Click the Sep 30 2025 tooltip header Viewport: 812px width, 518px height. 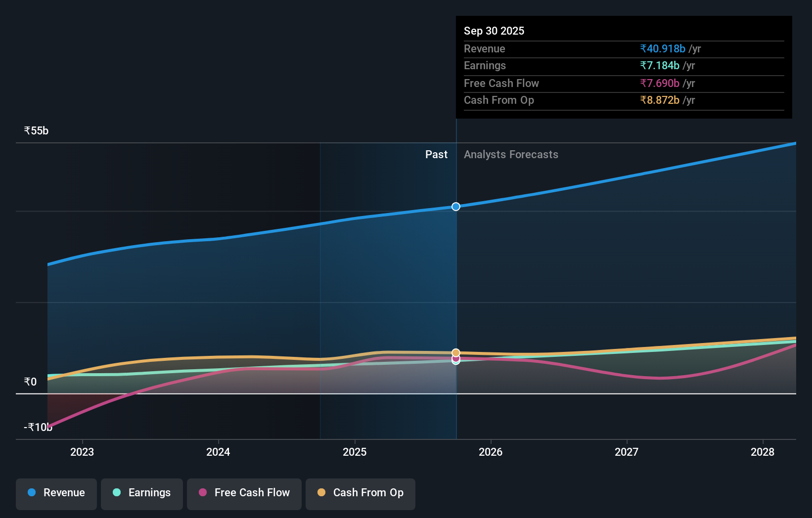point(494,31)
